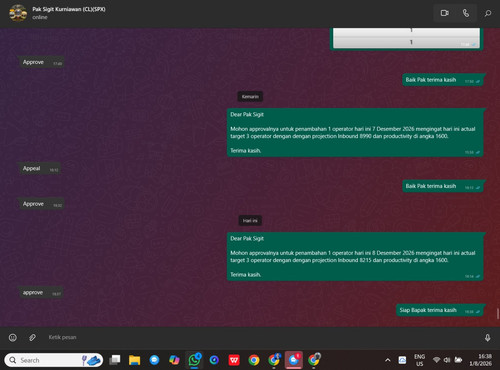Open contact info via Pak Sigit Kurniawan name

pyautogui.click(x=69, y=9)
